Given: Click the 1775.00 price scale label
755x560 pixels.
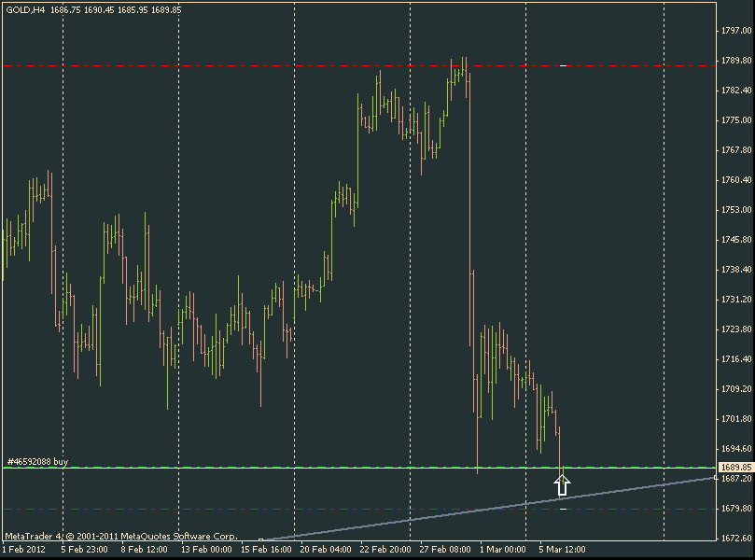Looking at the screenshot, I should coord(736,119).
